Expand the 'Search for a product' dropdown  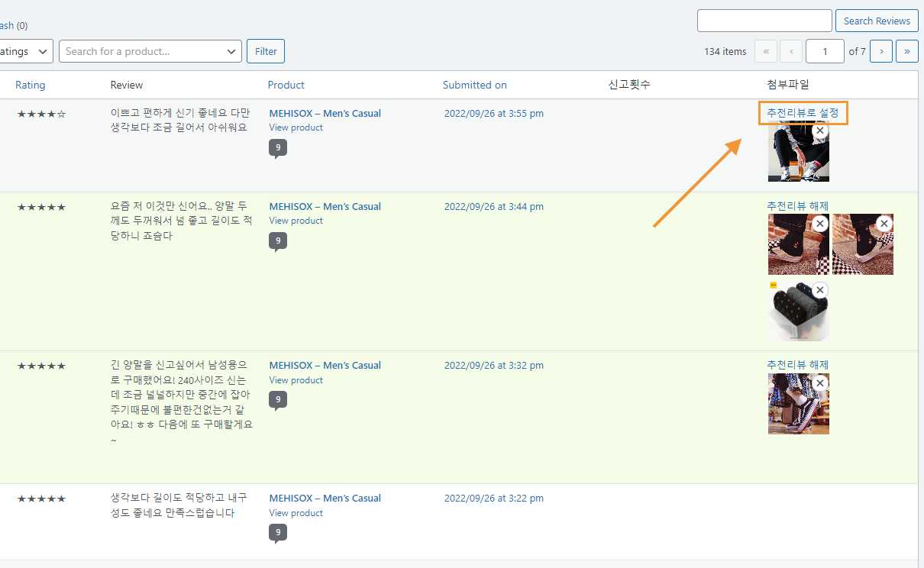pyautogui.click(x=150, y=51)
